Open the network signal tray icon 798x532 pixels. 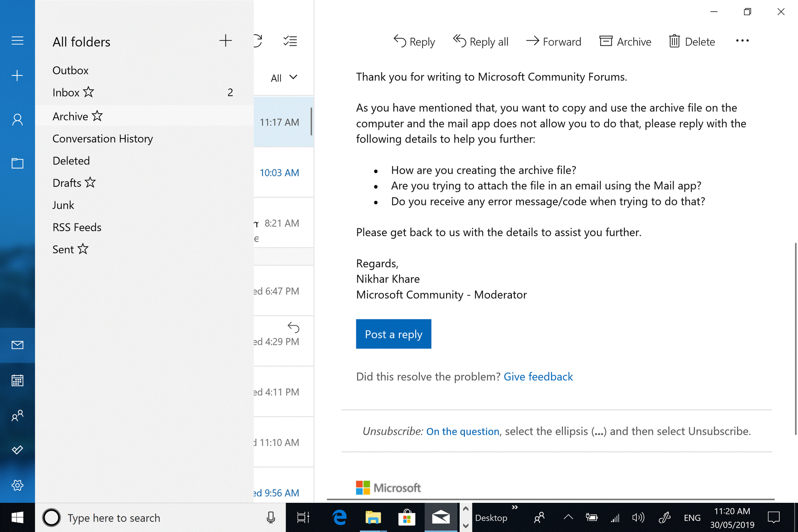point(615,518)
